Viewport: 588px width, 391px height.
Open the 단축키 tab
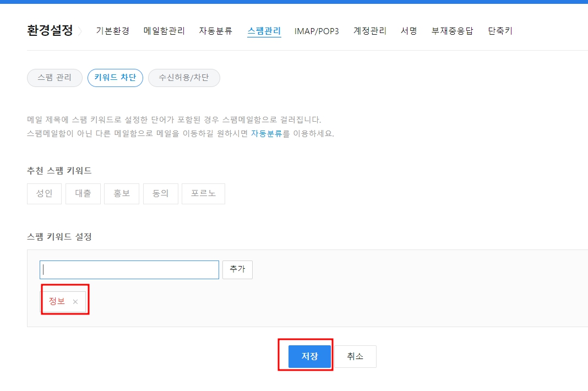499,31
